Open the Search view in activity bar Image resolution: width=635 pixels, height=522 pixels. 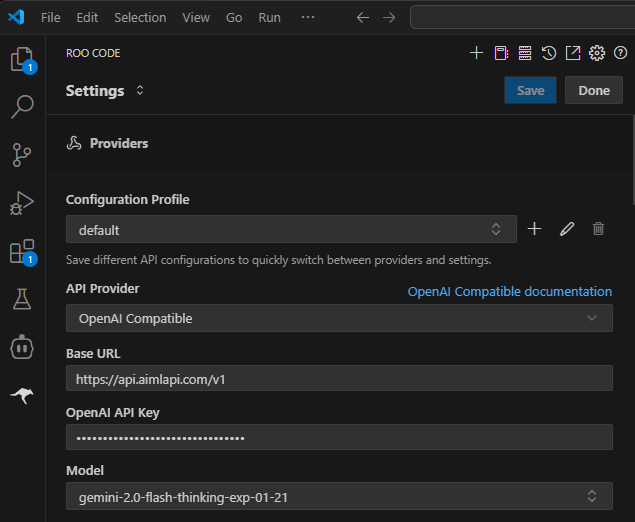click(x=22, y=106)
